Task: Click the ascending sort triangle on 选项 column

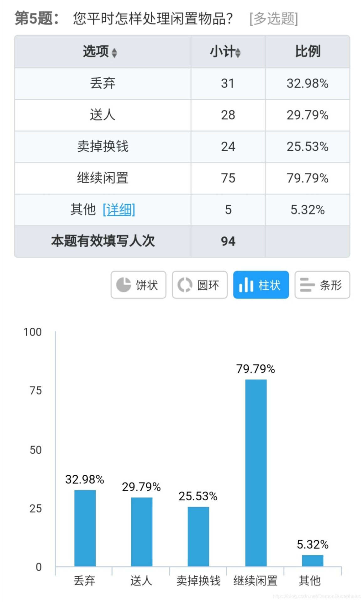Action: 114,50
